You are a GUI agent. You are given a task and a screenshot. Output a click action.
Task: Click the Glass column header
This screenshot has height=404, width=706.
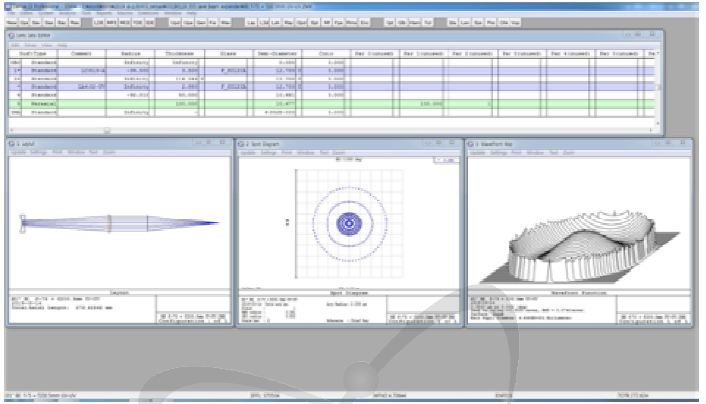coord(228,54)
